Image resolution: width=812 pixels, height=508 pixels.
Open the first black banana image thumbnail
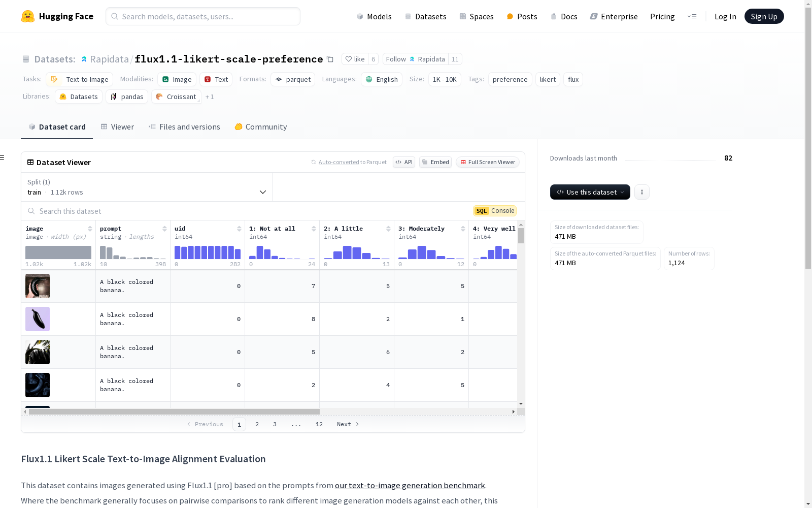tap(38, 286)
